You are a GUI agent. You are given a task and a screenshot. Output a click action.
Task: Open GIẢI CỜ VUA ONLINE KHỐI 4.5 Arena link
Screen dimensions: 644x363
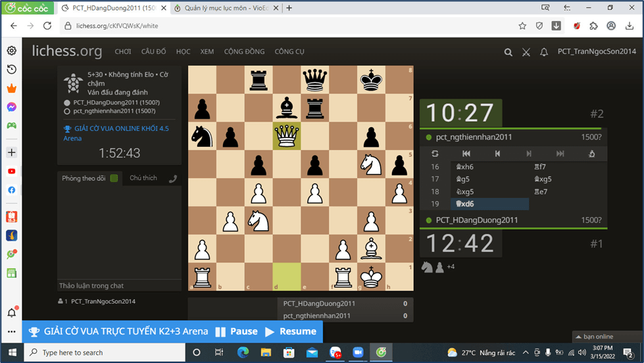tap(121, 133)
